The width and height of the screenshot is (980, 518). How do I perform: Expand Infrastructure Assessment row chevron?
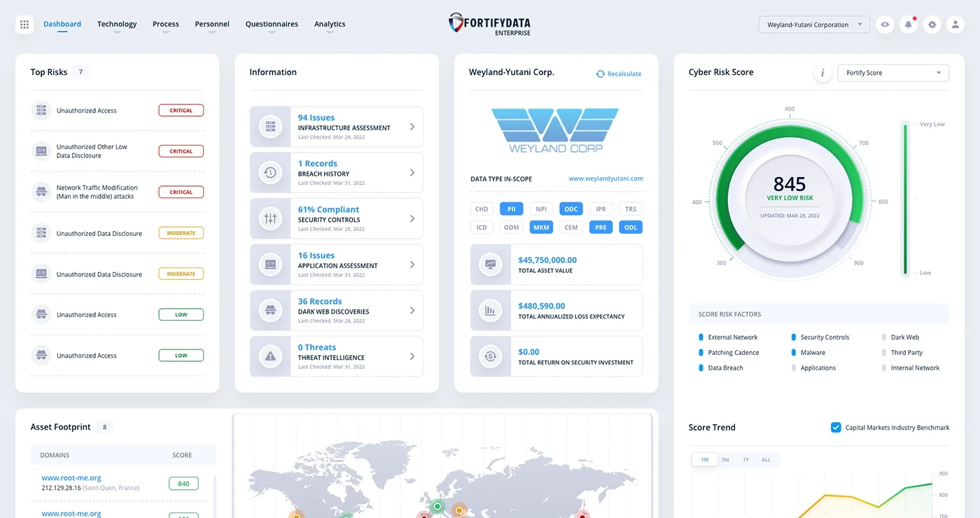(412, 127)
